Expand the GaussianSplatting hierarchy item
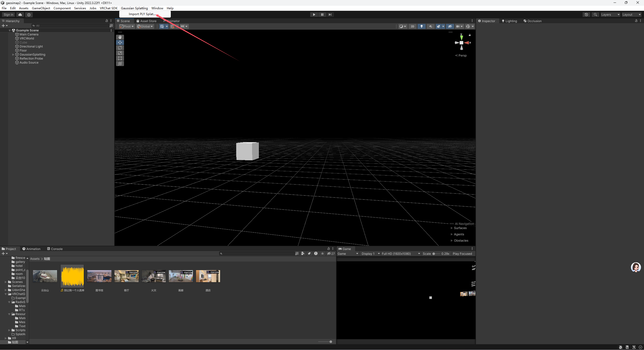Screen dimensions: 644x350 [x=13, y=55]
